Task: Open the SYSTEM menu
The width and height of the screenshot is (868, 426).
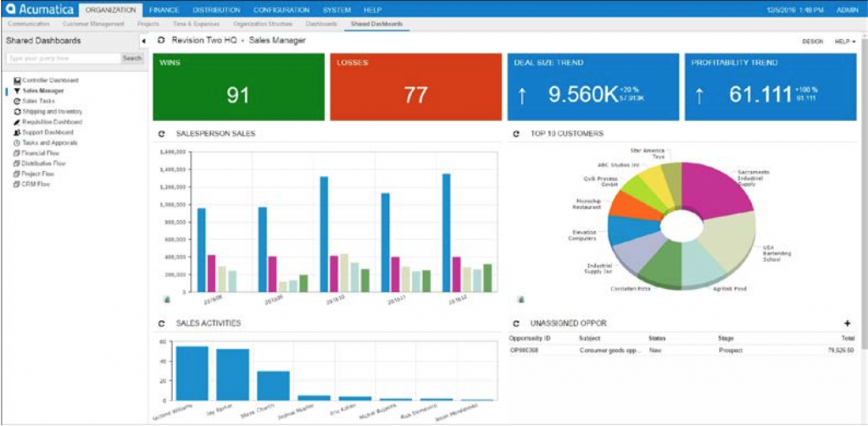Action: click(336, 10)
